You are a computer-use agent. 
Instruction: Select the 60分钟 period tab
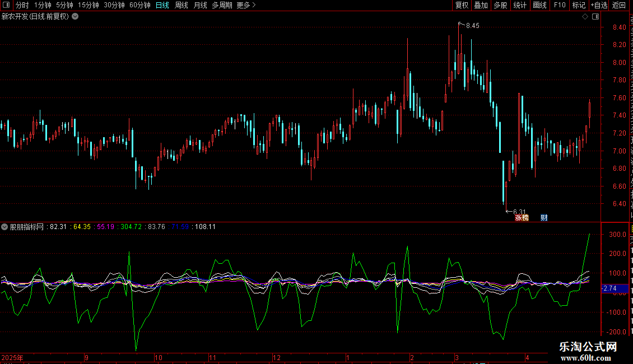point(140,5)
